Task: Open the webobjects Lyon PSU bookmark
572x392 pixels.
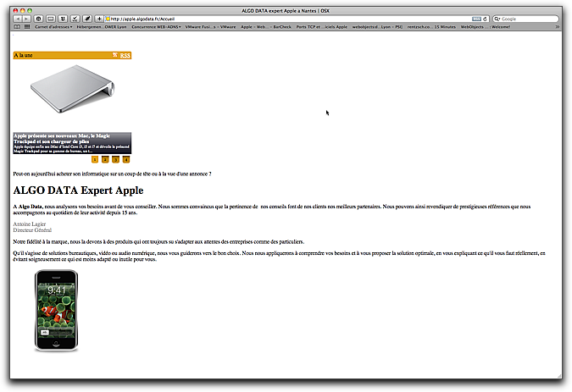Action: pyautogui.click(x=377, y=26)
